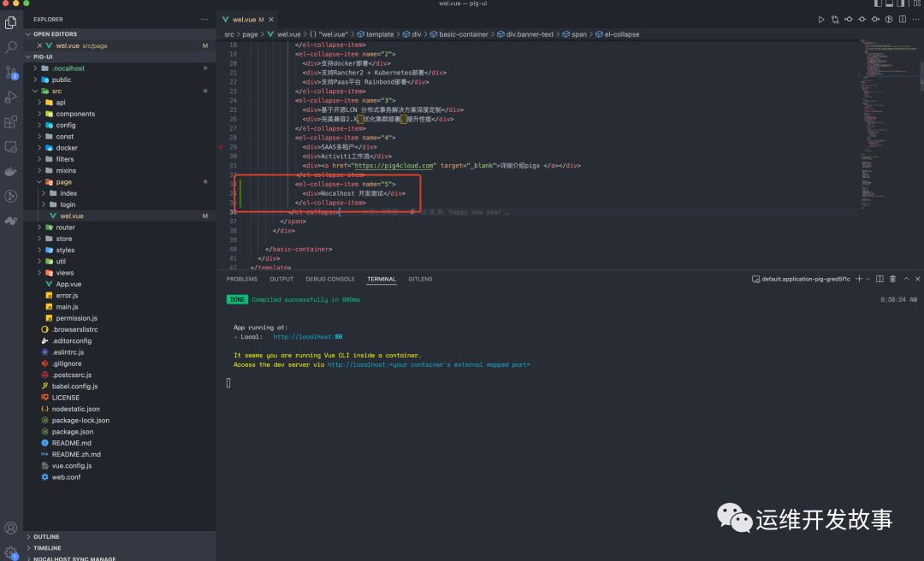Open changes with next revision icon
The width and height of the screenshot is (924, 561).
[x=875, y=20]
